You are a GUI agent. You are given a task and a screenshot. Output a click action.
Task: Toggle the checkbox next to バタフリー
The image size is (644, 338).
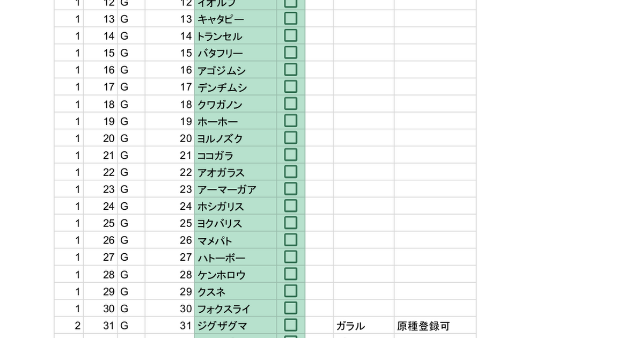pos(290,53)
